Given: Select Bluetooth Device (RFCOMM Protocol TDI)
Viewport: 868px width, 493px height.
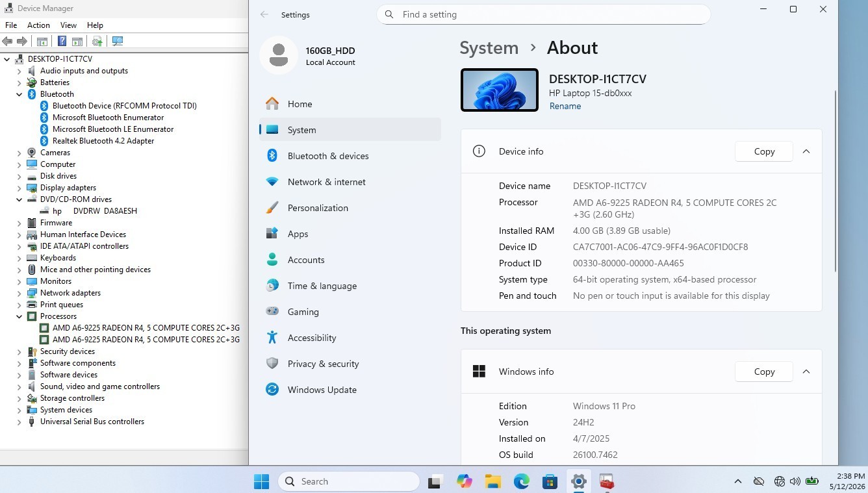Looking at the screenshot, I should click(125, 106).
